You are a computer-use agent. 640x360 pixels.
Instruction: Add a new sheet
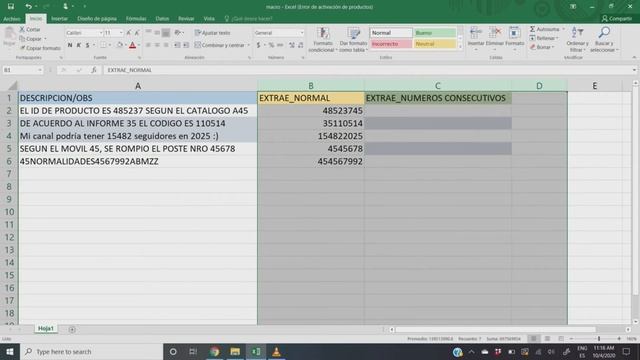tap(72, 329)
